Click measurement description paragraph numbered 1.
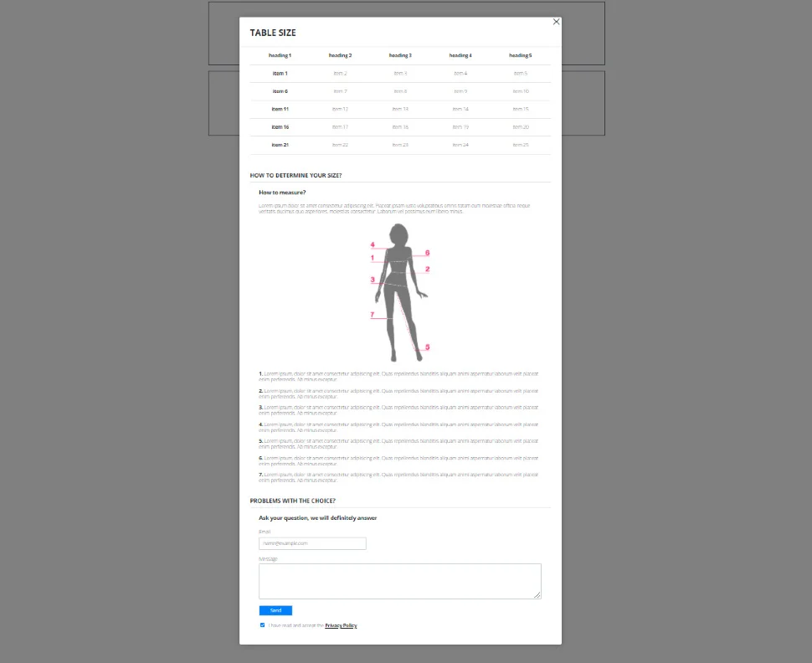The height and width of the screenshot is (663, 812). [398, 377]
